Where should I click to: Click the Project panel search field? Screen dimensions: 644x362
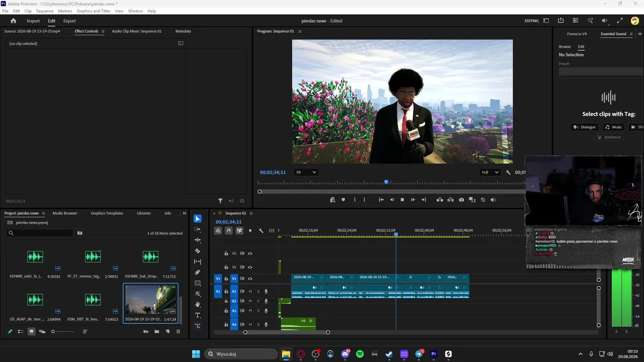40,233
